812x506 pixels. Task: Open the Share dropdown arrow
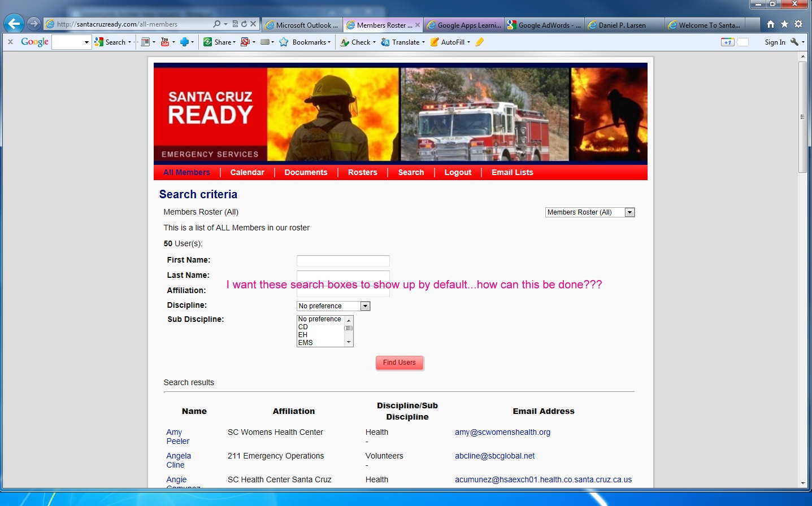click(234, 42)
